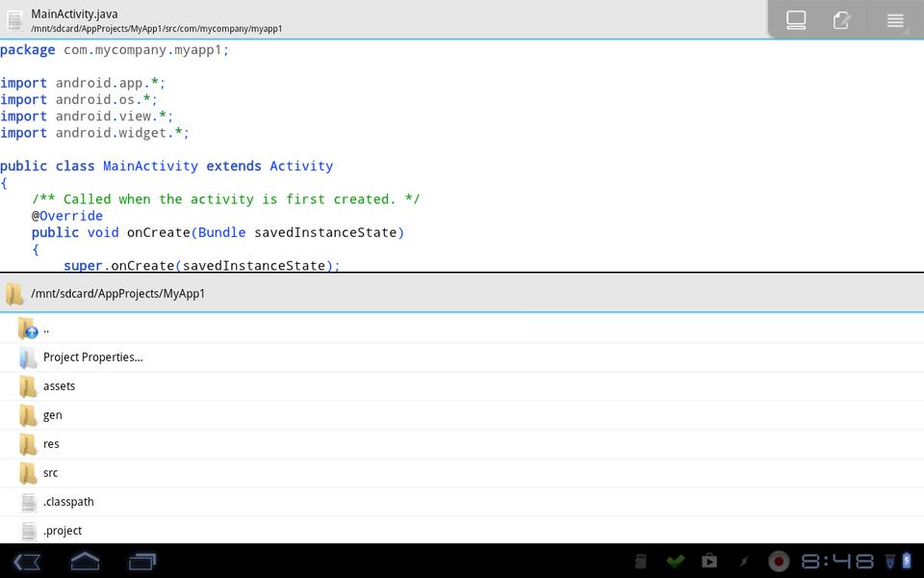Go up to parent folder via '..' entry
The image size is (924, 578).
pos(45,329)
